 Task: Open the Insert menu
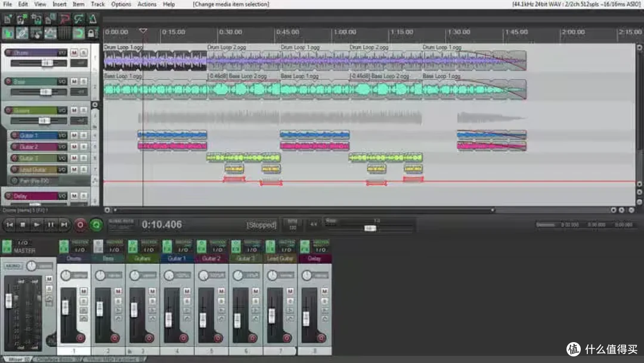point(59,4)
